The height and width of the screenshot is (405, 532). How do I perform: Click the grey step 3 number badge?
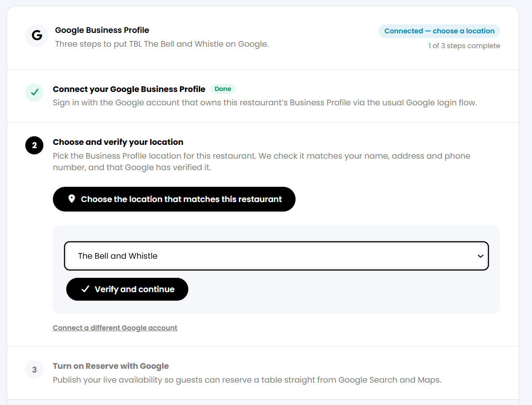pyautogui.click(x=34, y=370)
